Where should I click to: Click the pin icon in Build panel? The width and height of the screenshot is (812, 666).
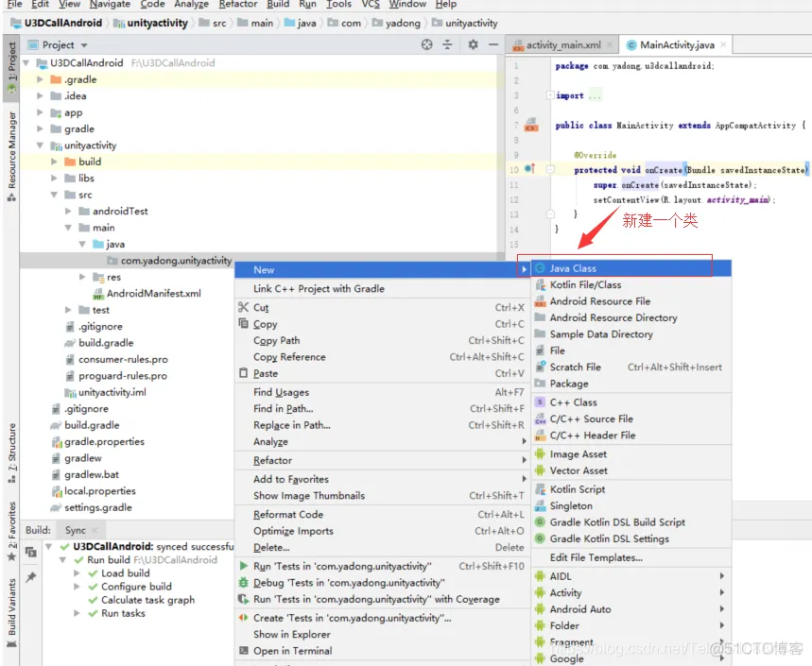(x=31, y=576)
